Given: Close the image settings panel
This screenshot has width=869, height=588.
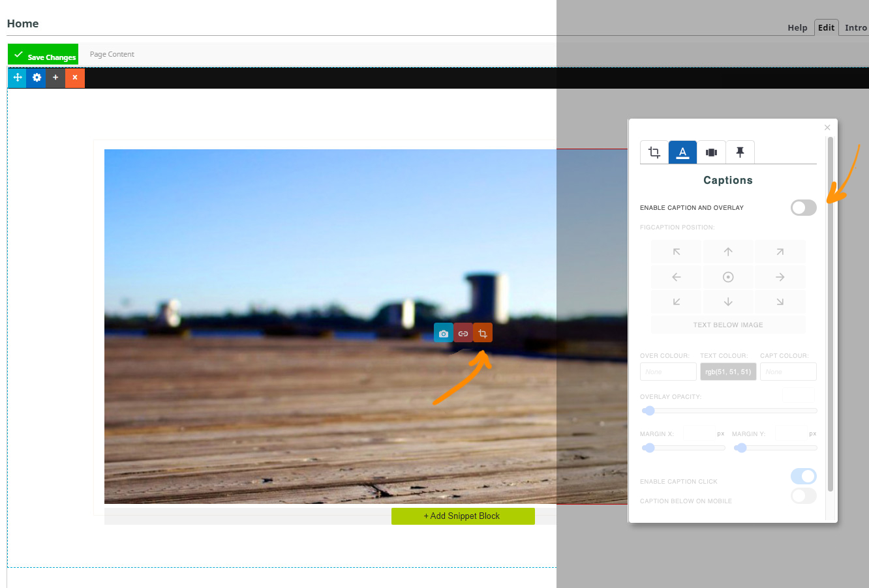Looking at the screenshot, I should (x=827, y=128).
